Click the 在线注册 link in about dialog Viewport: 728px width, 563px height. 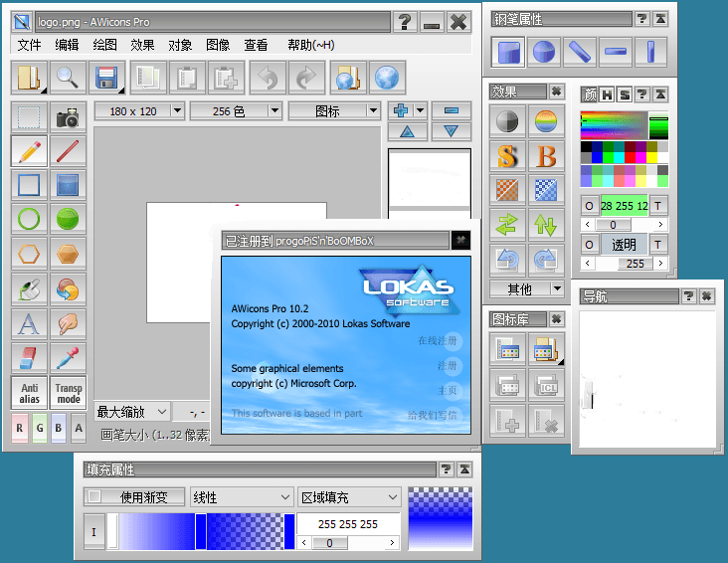click(x=437, y=341)
